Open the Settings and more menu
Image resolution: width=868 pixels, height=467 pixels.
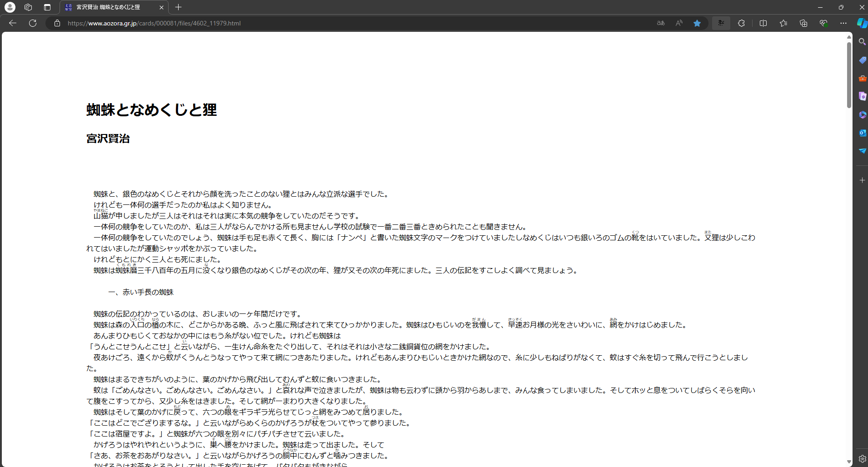(843, 23)
